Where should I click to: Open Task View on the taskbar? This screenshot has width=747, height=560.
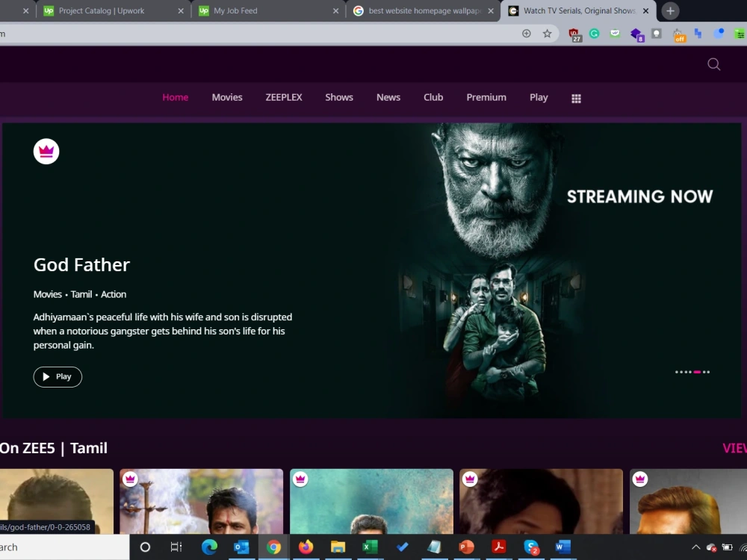tap(176, 547)
